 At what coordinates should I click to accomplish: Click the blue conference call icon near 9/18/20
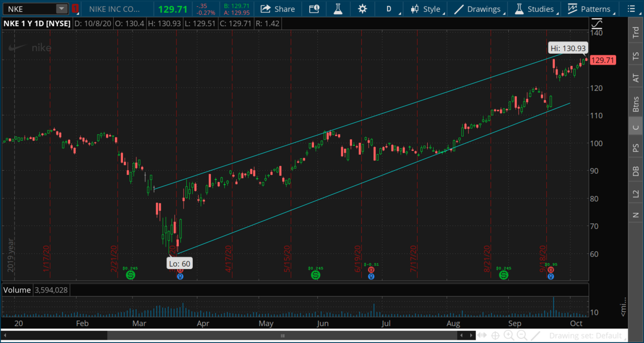pos(551,276)
